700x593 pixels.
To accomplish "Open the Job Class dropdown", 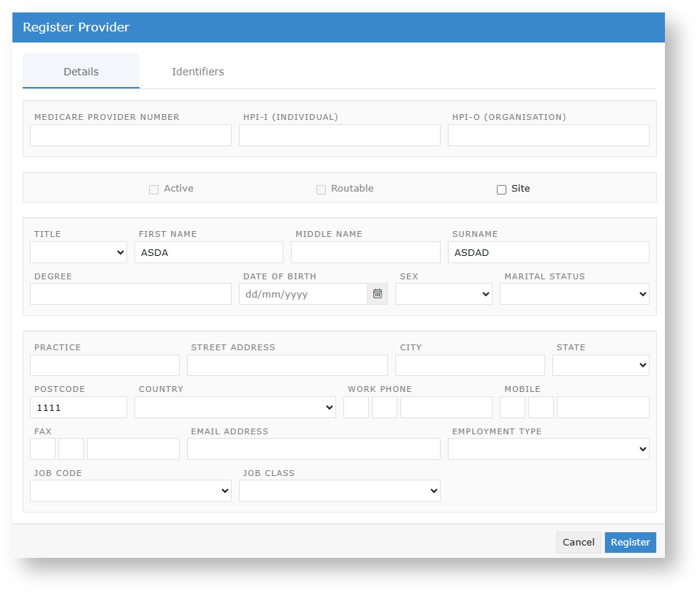I will coord(339,491).
